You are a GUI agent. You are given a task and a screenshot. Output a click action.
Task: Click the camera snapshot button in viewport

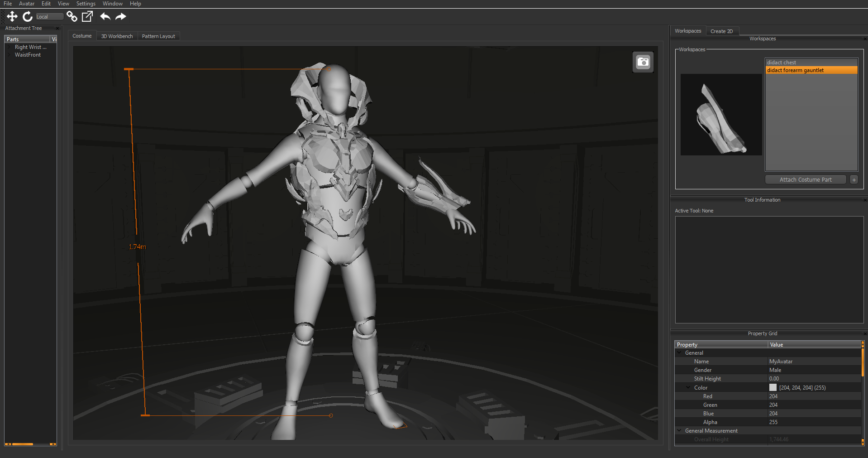[643, 62]
